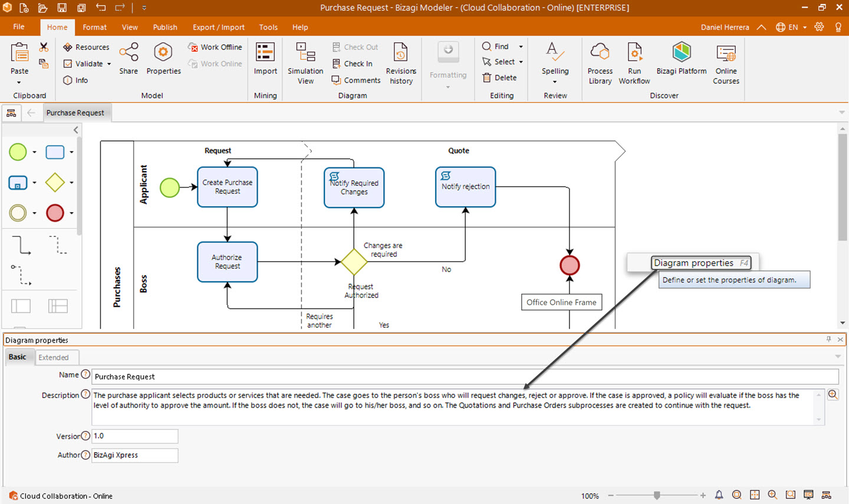Pin the Diagram properties panel
Viewport: 849px width, 504px height.
tap(829, 339)
